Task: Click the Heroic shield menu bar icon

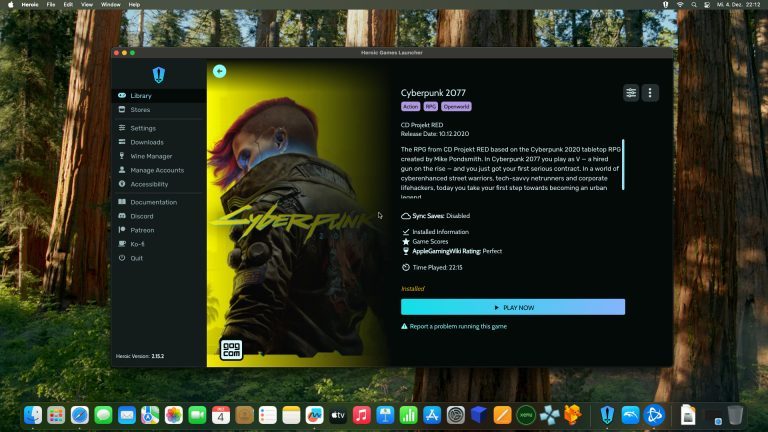Action: [666, 4]
